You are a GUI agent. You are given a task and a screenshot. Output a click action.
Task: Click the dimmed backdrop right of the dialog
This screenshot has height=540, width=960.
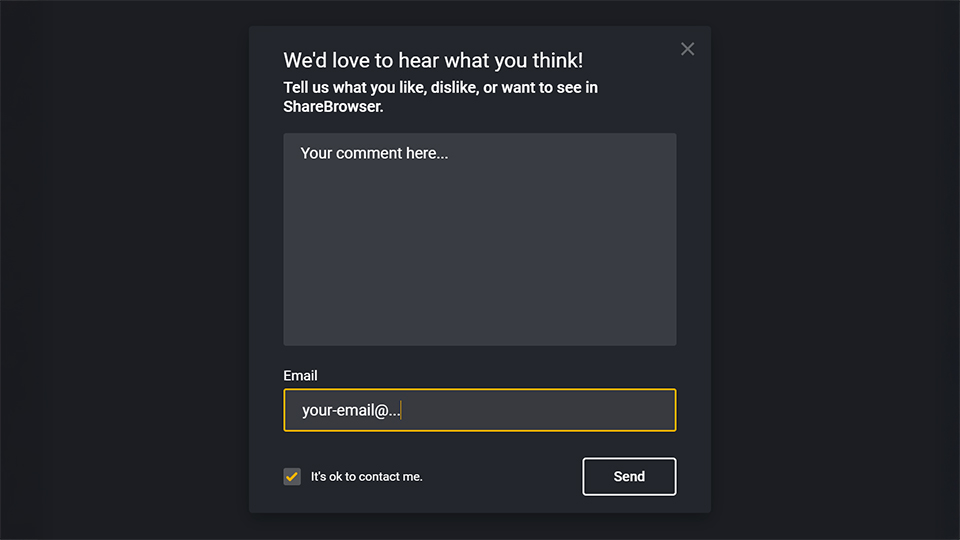click(x=836, y=269)
